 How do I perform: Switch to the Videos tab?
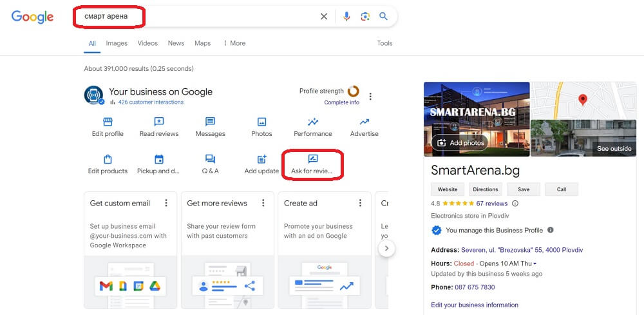tap(147, 43)
